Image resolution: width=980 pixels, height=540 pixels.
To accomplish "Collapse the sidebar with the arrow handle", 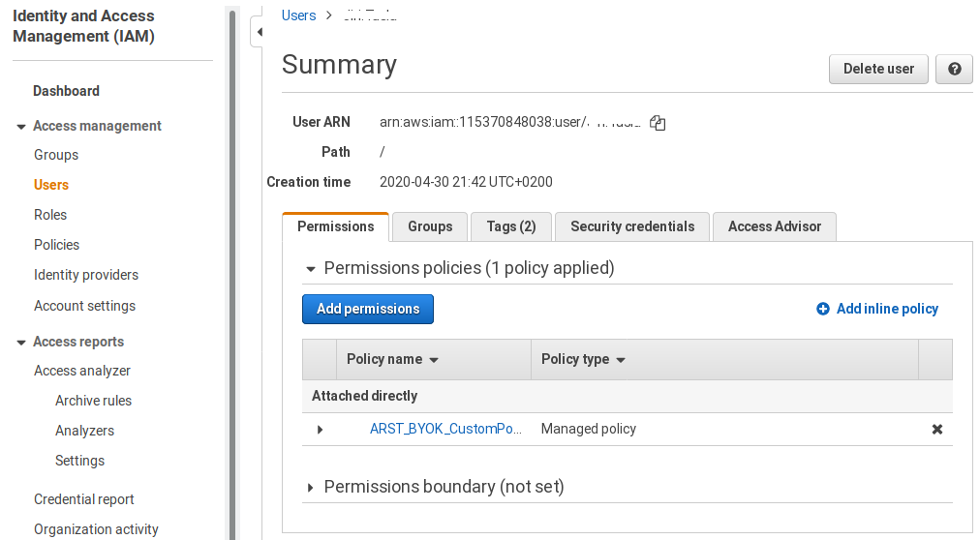I will [x=258, y=32].
